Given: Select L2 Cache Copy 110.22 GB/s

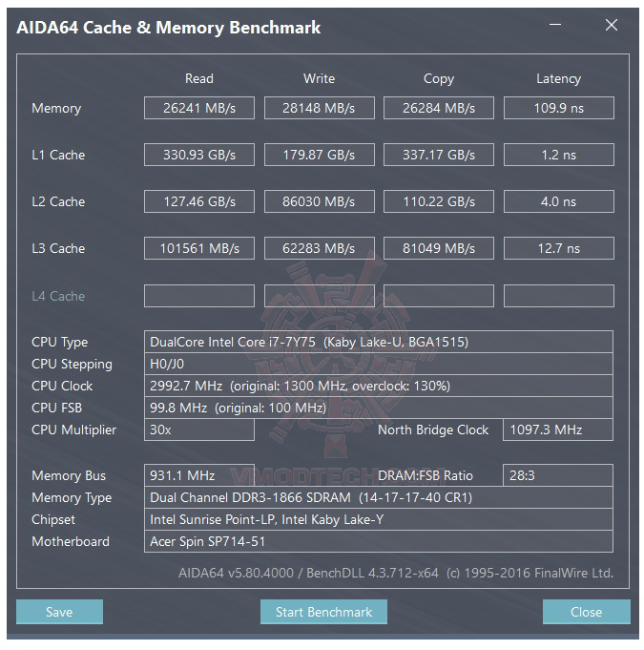Looking at the screenshot, I should [439, 201].
